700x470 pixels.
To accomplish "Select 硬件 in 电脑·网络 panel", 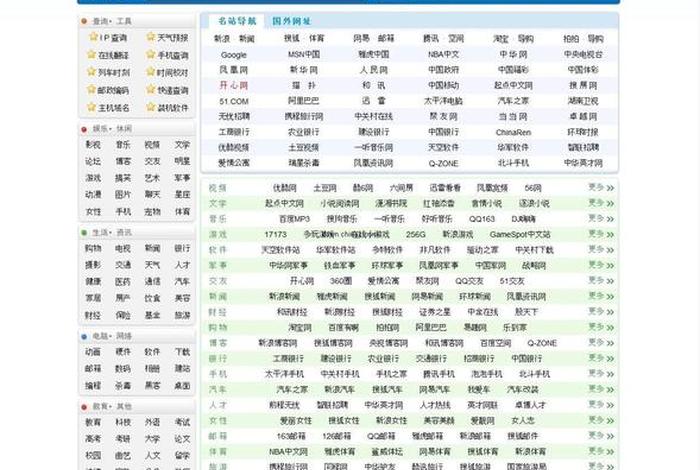I will coord(123,352).
